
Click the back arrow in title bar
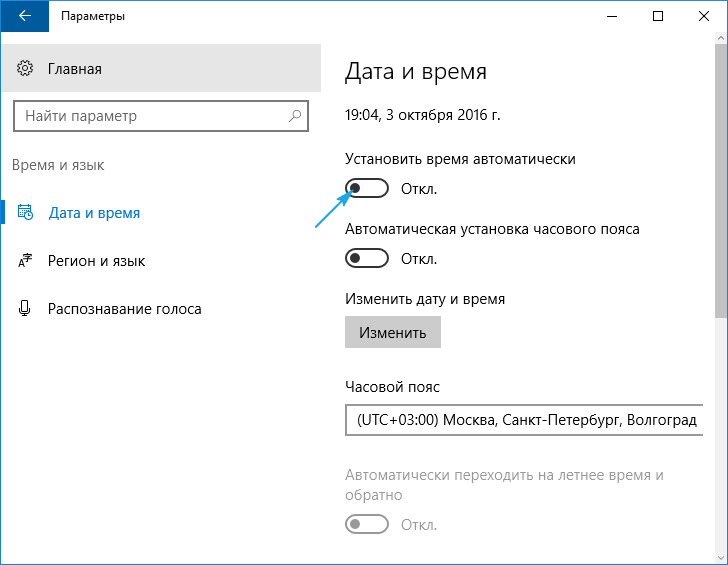25,16
